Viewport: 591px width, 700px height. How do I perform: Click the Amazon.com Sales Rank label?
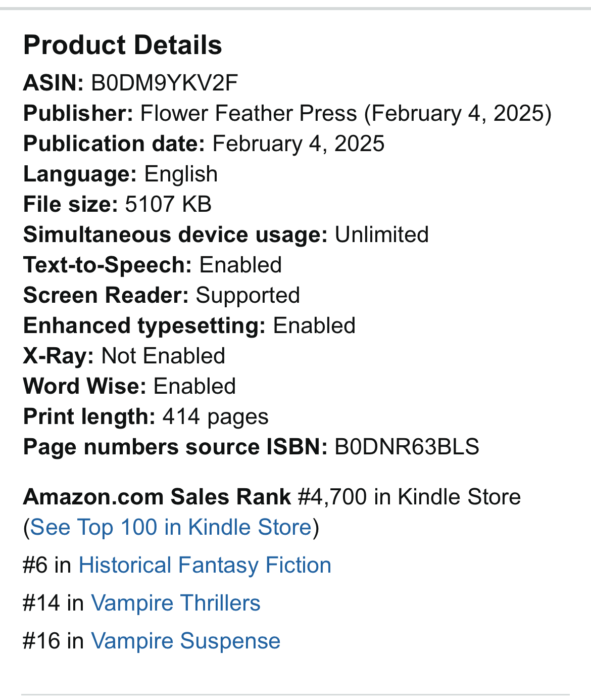pos(157,497)
